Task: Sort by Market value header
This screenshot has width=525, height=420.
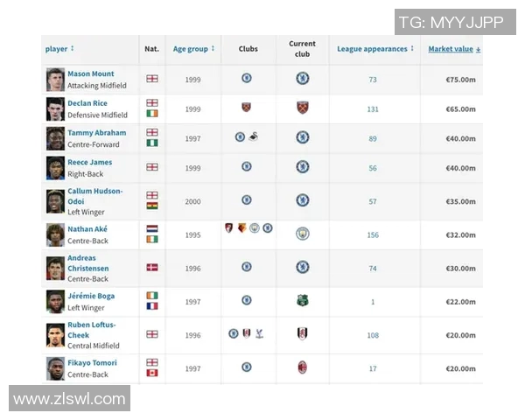Action: pos(453,49)
